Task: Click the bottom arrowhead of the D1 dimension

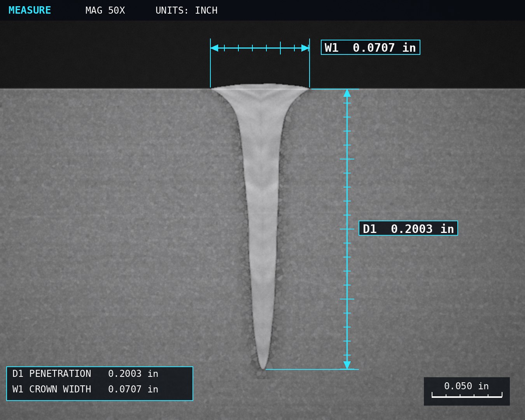Action: coord(347,365)
